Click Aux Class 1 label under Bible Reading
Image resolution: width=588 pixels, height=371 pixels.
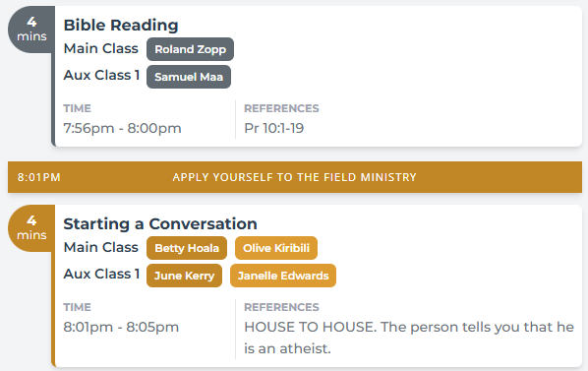[101, 75]
